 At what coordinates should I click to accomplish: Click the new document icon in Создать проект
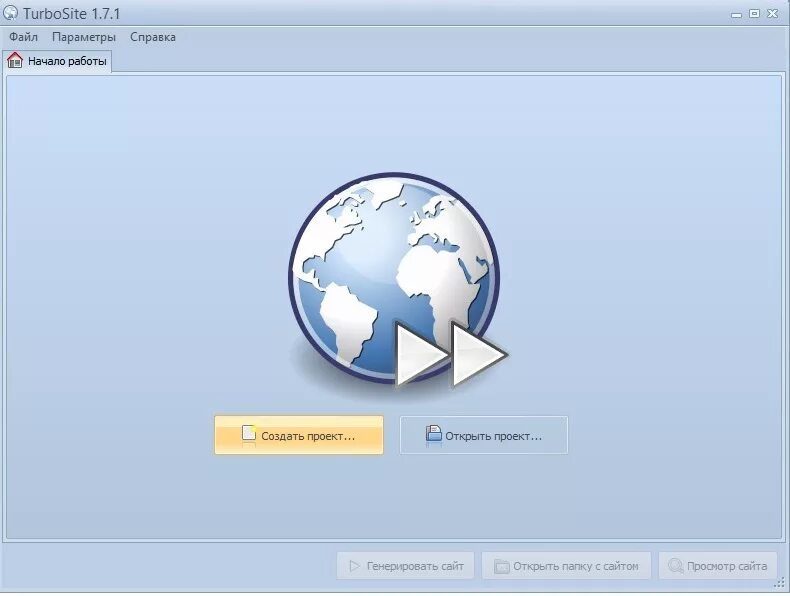(248, 433)
